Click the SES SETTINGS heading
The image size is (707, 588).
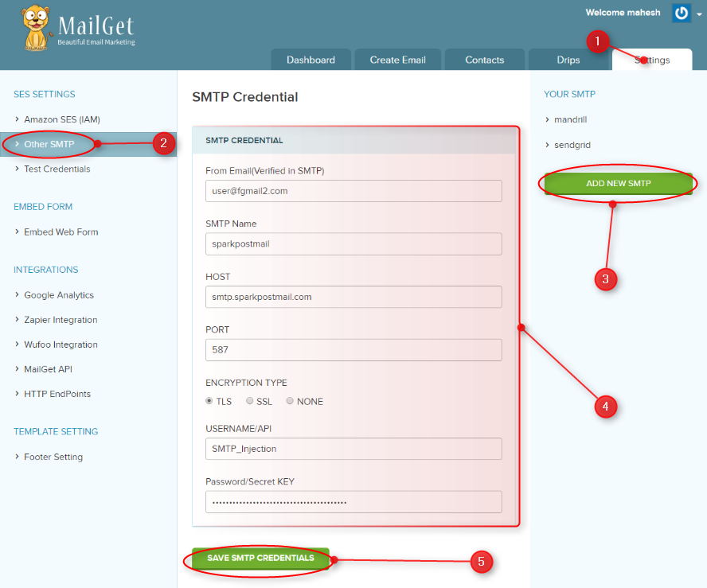(x=45, y=94)
